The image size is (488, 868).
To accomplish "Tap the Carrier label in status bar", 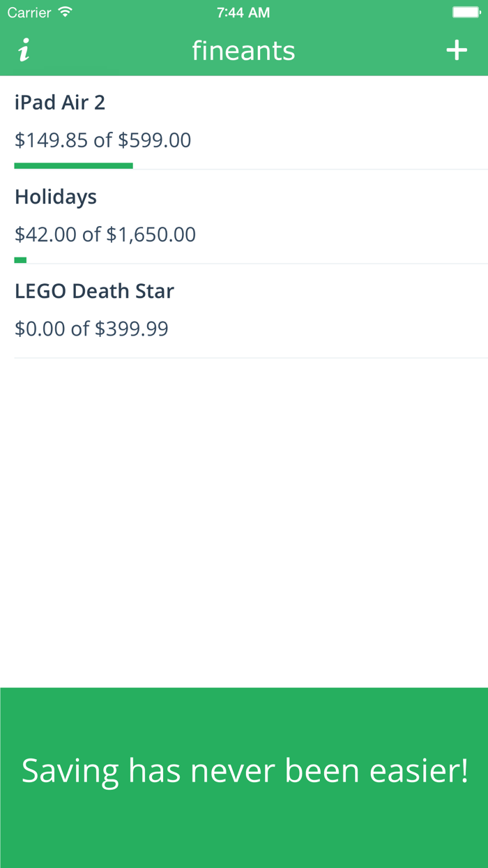I will coord(29,13).
